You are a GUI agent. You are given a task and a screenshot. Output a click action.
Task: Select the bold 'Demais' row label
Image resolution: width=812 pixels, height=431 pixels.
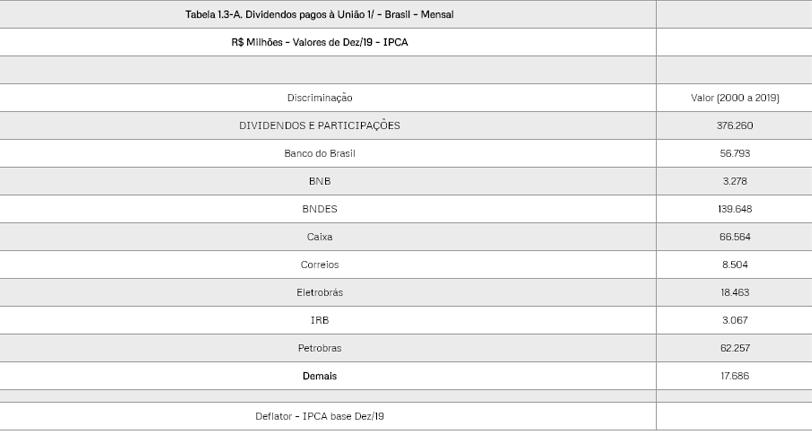pos(319,376)
